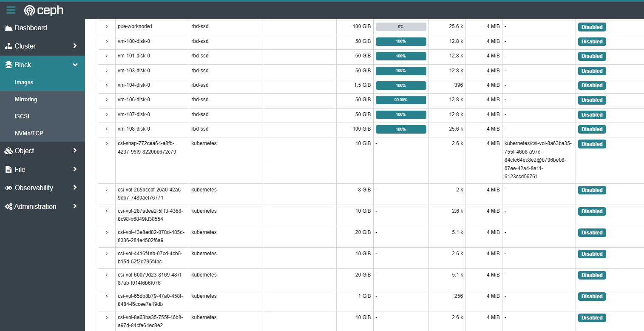Click the Block database icon
This screenshot has height=331, width=644.
click(x=8, y=65)
